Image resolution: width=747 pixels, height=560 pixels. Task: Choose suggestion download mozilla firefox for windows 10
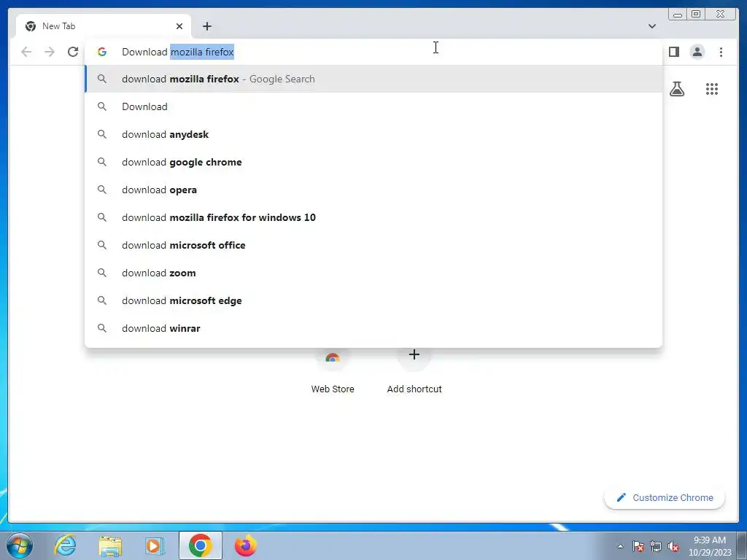[x=373, y=217]
